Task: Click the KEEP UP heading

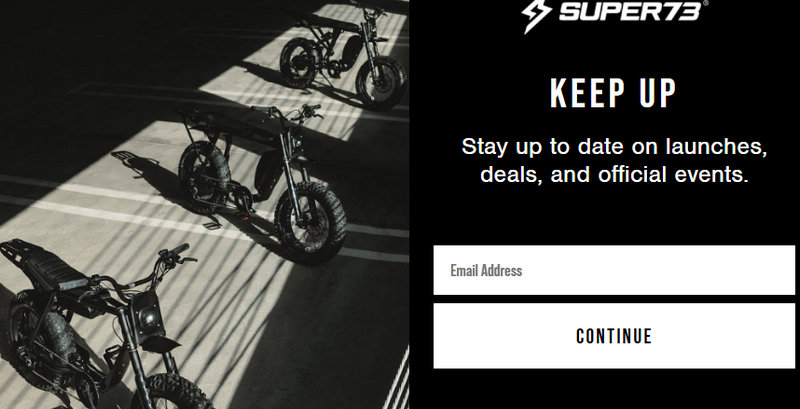Action: (614, 94)
